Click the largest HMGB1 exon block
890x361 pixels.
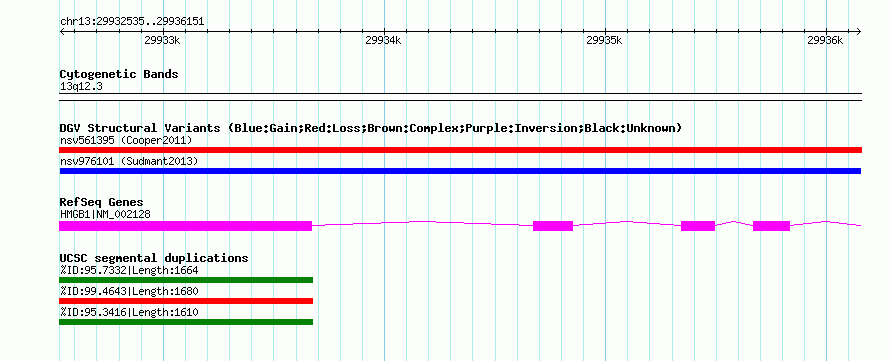pos(186,226)
